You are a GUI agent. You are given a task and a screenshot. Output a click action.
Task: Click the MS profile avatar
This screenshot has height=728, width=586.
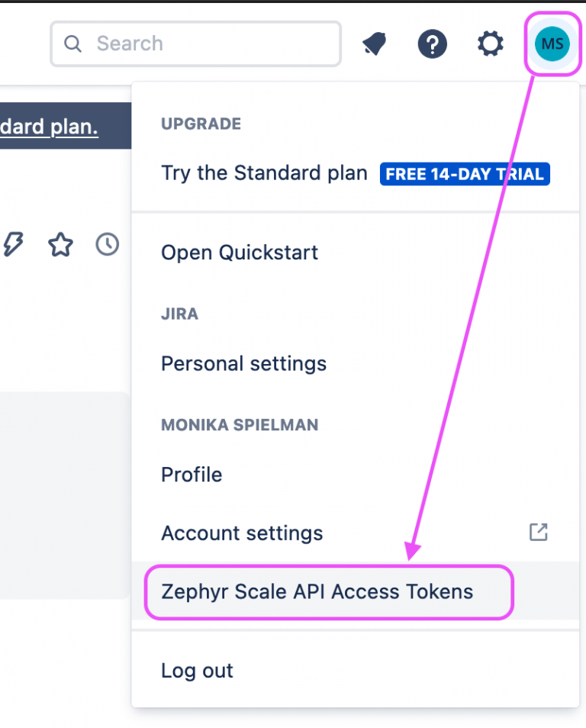click(x=552, y=43)
